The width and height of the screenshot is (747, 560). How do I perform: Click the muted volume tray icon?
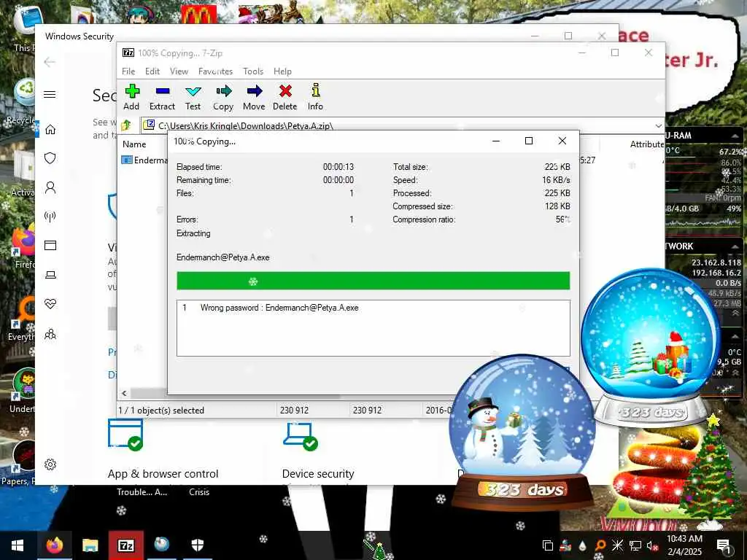tap(652, 545)
